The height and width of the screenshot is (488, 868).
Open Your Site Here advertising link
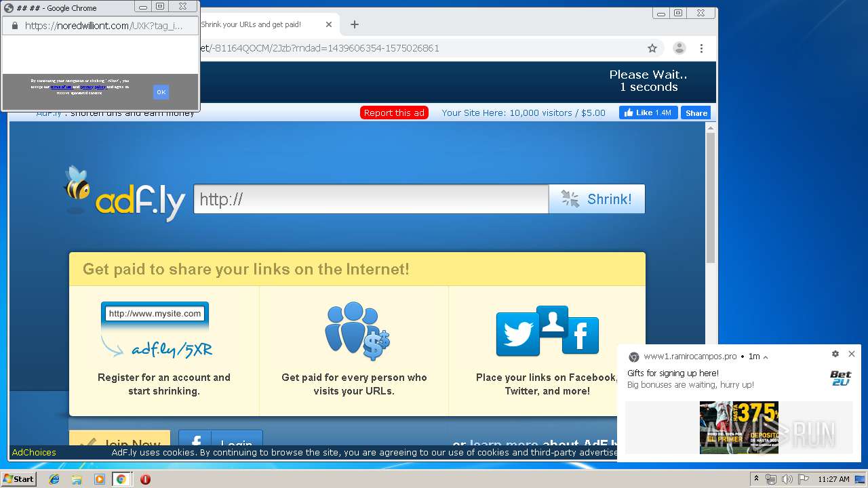(x=524, y=113)
